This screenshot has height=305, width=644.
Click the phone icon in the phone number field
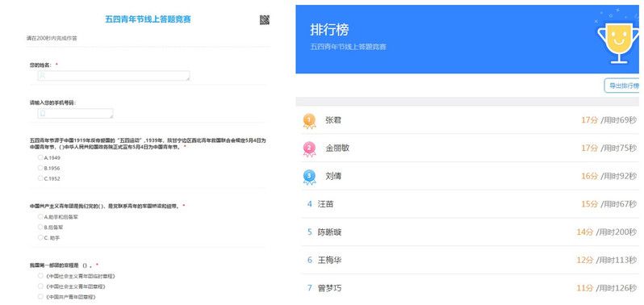pyautogui.click(x=42, y=114)
